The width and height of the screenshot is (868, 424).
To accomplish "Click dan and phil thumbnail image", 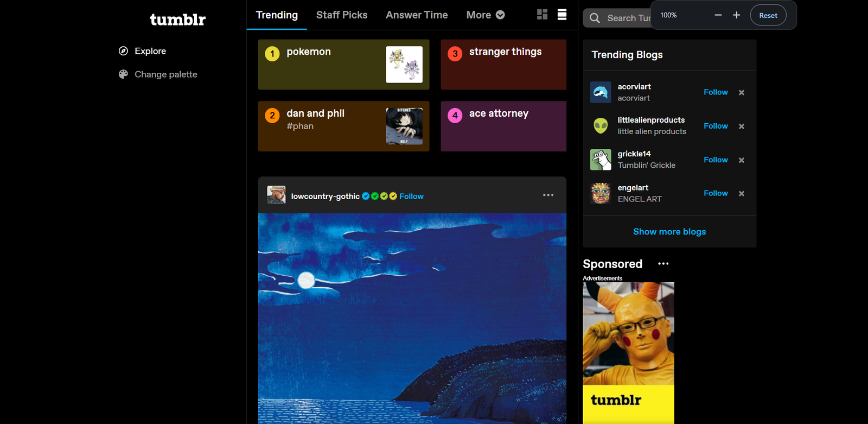I will 404,126.
